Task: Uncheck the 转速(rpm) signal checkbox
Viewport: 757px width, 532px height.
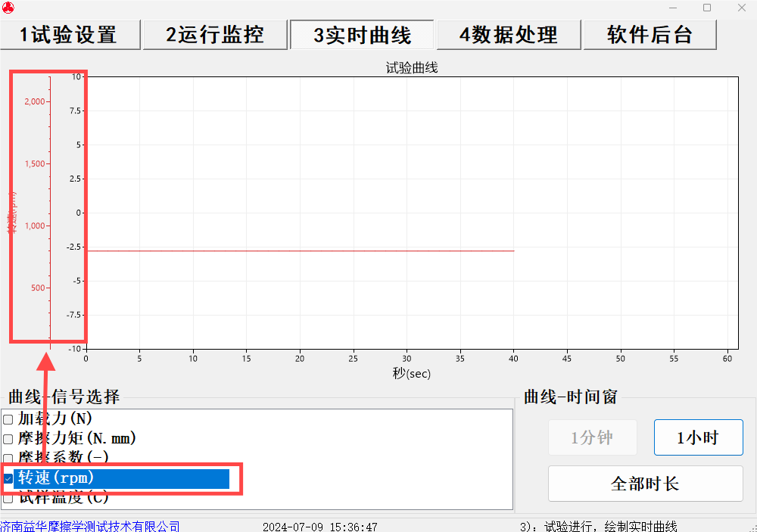Action: pyautogui.click(x=8, y=478)
